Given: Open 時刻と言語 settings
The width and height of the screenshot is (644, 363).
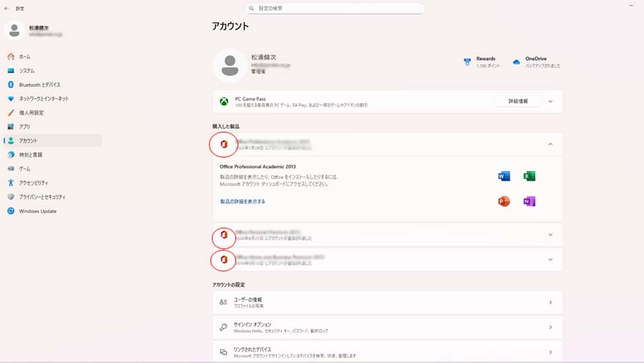Looking at the screenshot, I should click(30, 155).
